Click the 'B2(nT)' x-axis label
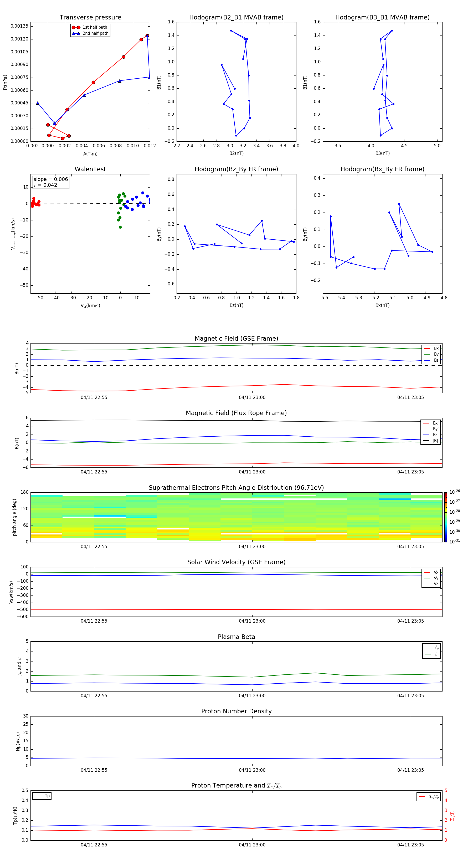 pyautogui.click(x=236, y=153)
